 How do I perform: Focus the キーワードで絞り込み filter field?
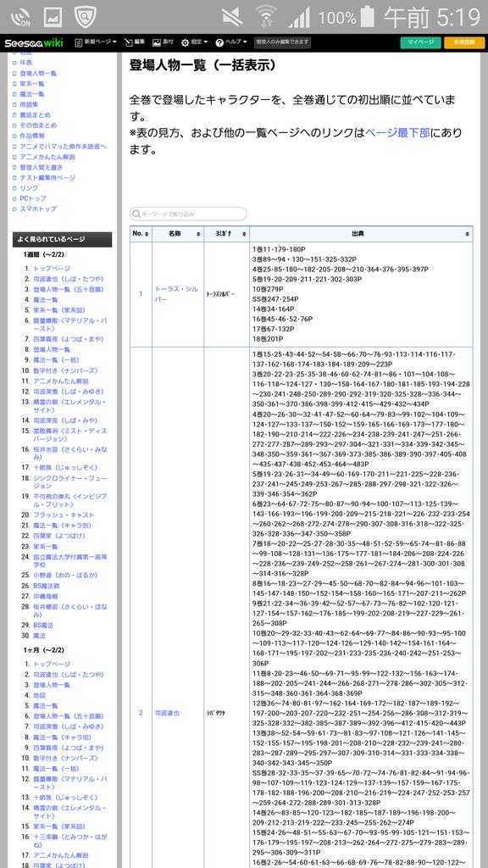tap(188, 214)
